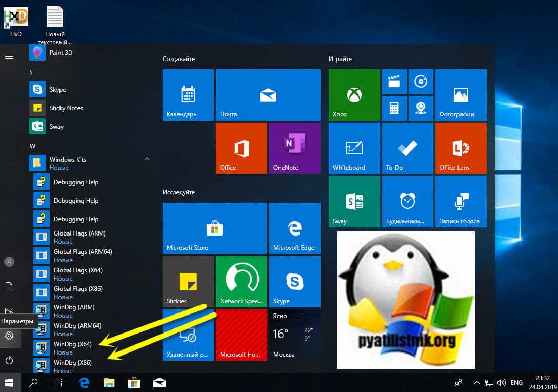Launch Skype from the app list
Image resolution: width=558 pixels, height=392 pixels.
(x=57, y=90)
